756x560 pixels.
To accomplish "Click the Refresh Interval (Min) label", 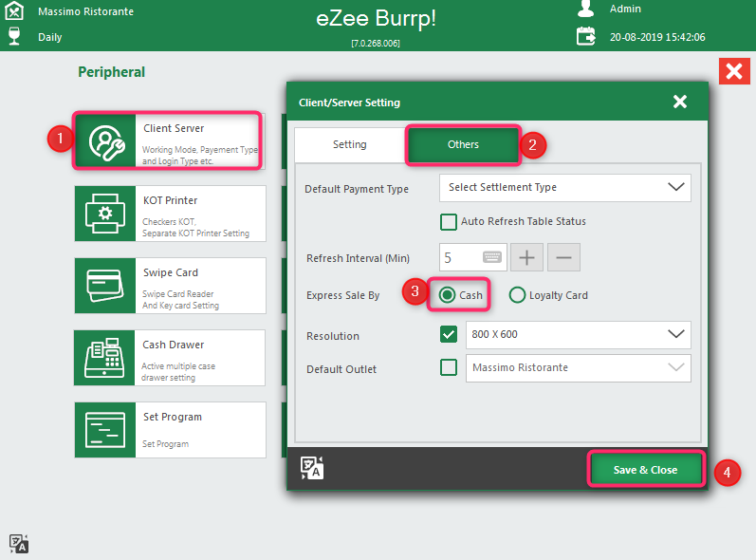I will (x=358, y=258).
